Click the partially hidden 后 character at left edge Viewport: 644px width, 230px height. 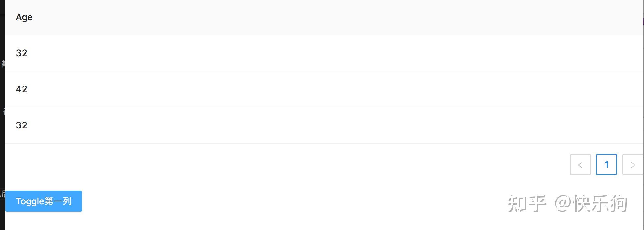3,194
